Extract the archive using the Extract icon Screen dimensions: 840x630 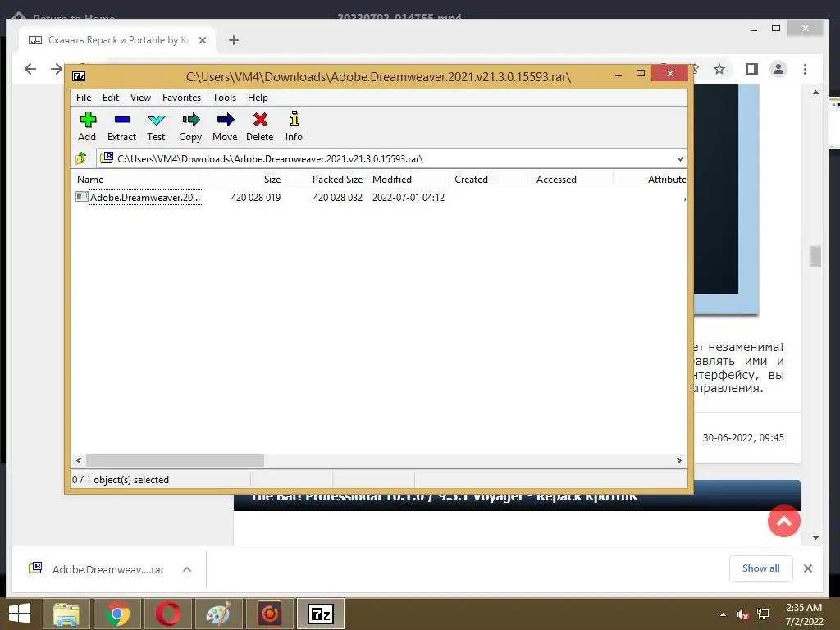tap(122, 120)
